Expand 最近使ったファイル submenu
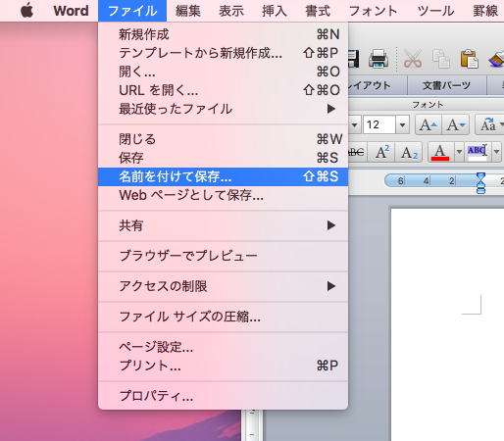 click(x=223, y=109)
